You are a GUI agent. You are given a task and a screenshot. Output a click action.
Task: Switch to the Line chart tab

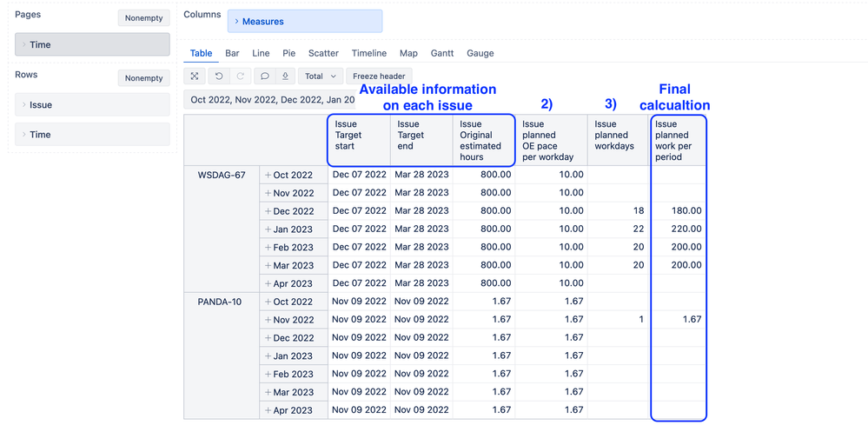[x=261, y=53]
